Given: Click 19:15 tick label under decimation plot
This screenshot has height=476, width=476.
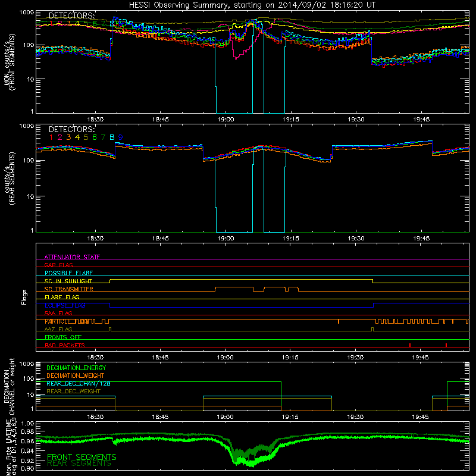Looking at the screenshot, I should [x=290, y=417].
